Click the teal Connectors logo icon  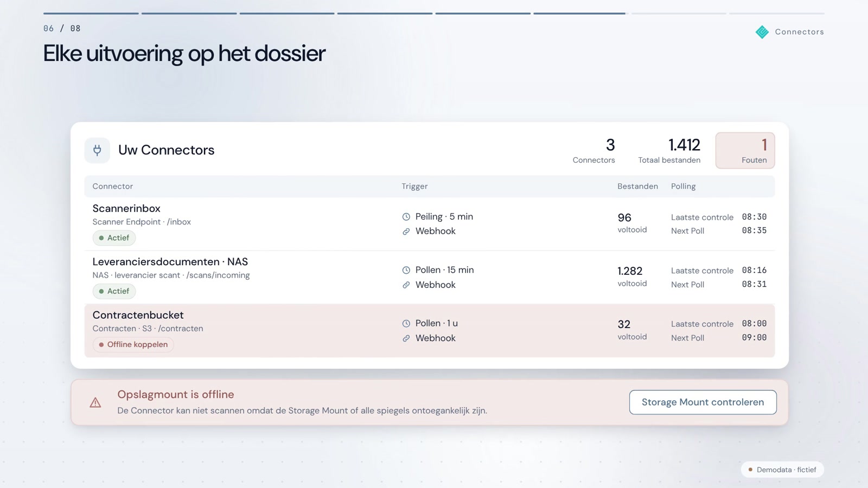[762, 32]
